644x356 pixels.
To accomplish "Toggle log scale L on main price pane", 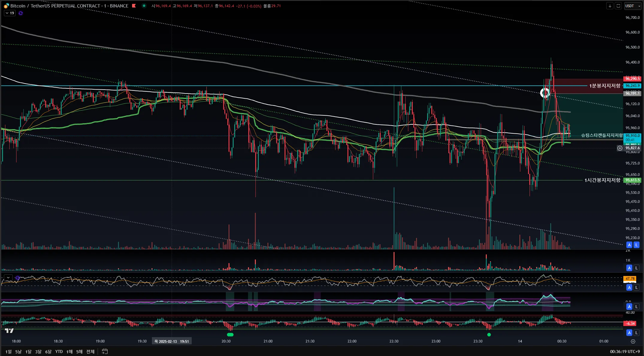I will (x=637, y=245).
